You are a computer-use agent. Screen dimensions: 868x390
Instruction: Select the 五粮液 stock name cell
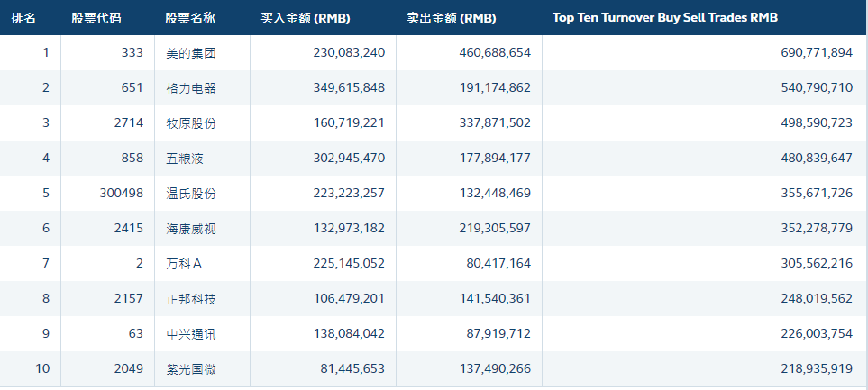pos(185,159)
